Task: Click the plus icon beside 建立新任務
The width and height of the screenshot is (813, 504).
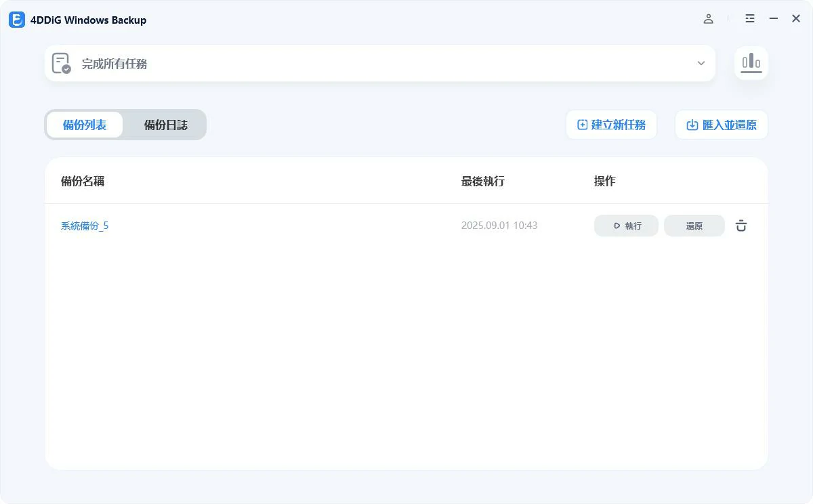Action: tap(582, 125)
